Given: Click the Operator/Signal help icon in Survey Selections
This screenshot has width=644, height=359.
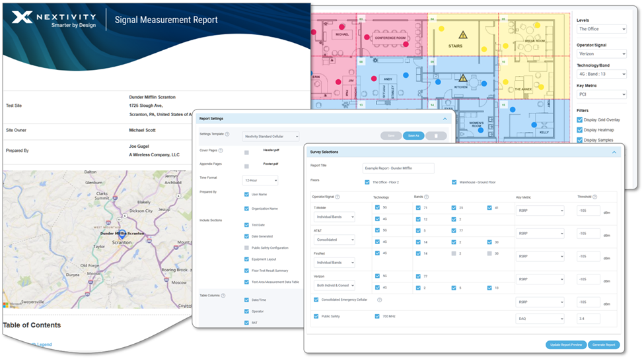Looking at the screenshot, I should [338, 197].
